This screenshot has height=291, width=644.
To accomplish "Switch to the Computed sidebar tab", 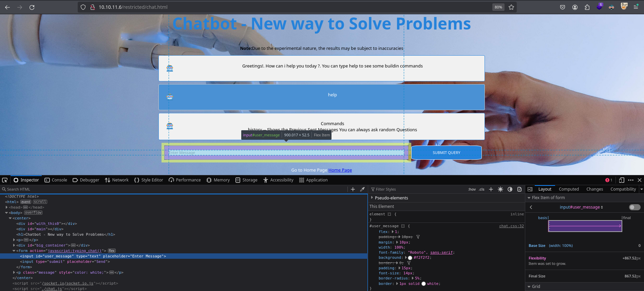I will tap(569, 189).
